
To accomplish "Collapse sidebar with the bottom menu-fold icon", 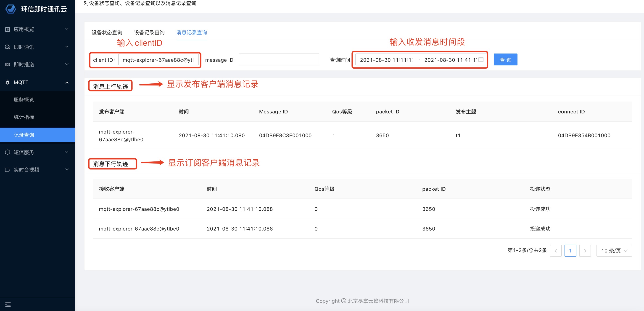I will click(x=8, y=305).
